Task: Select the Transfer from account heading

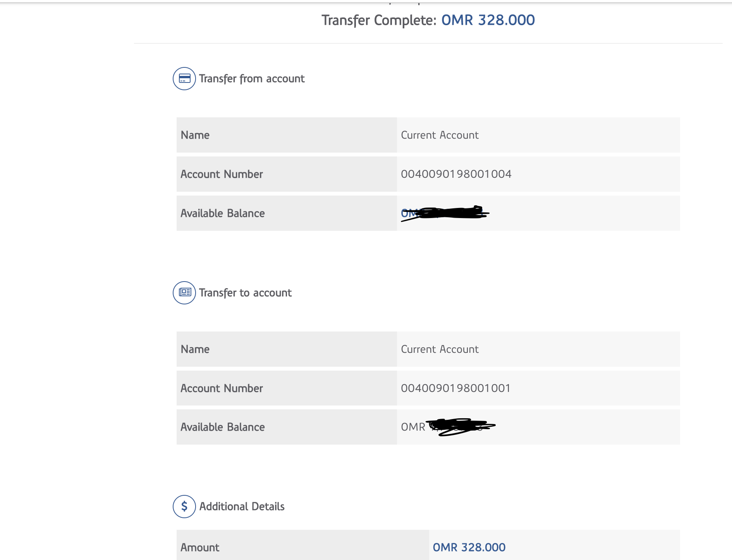Action: [x=252, y=79]
